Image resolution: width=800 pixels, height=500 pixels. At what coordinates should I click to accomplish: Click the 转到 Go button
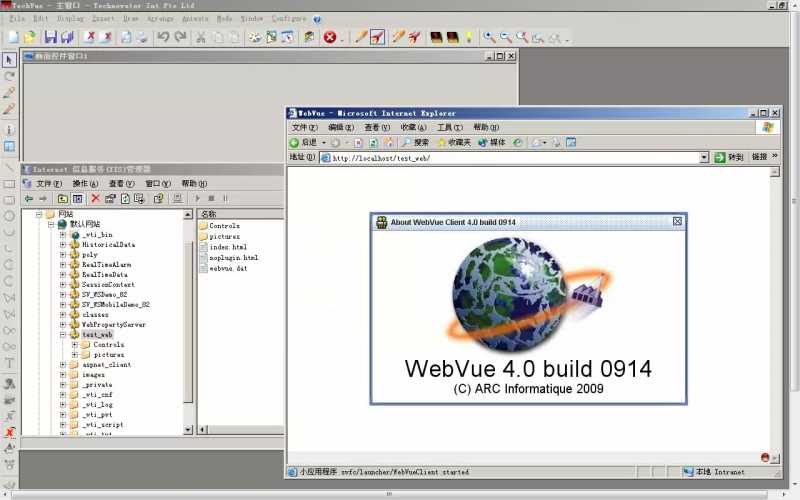click(728, 157)
